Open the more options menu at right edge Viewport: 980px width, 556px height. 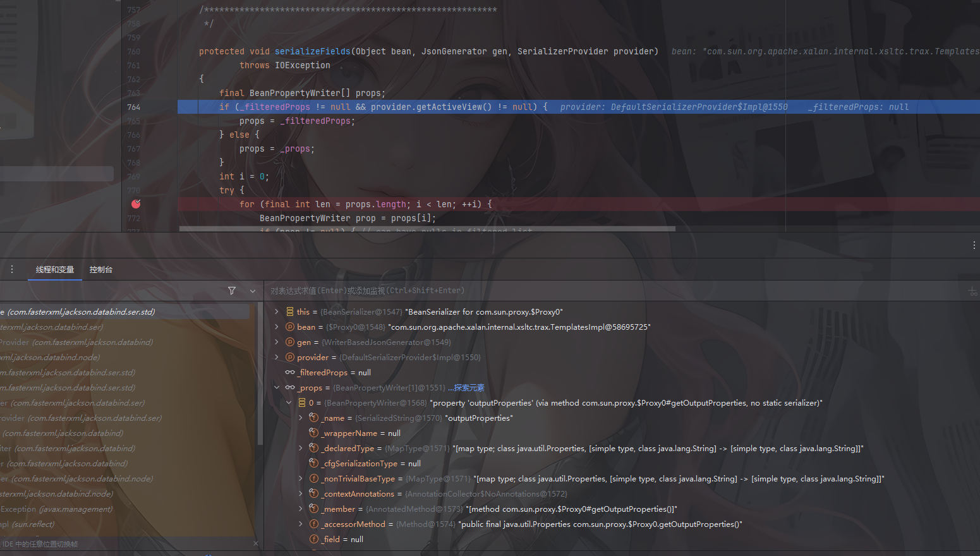click(974, 245)
